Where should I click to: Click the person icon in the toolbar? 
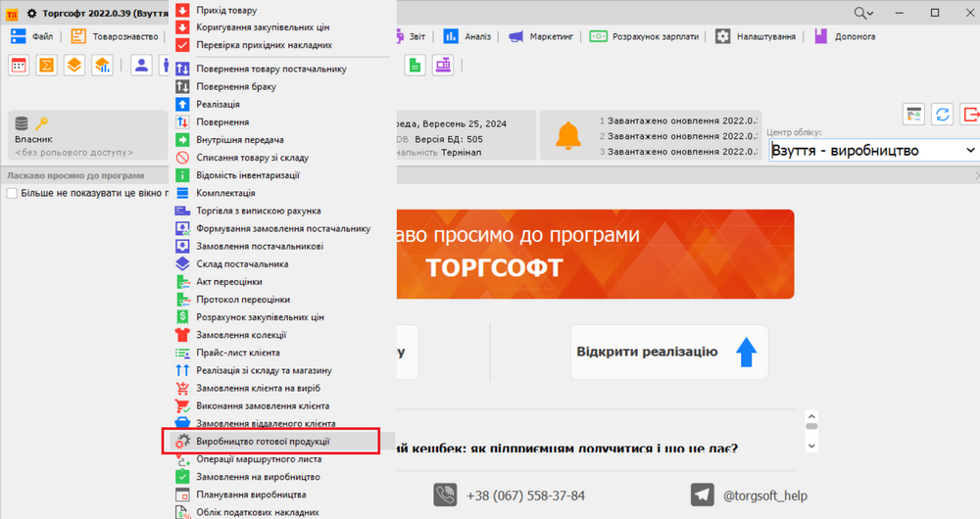point(141,65)
